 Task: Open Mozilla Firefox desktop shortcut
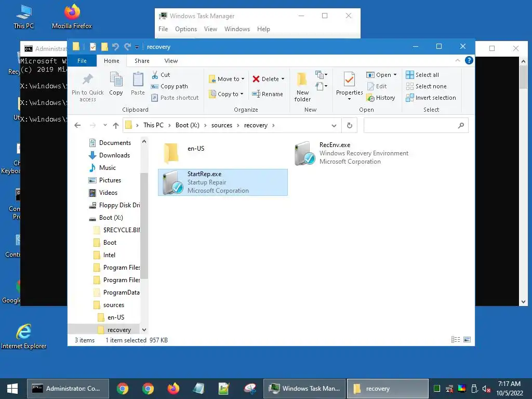coord(72,16)
